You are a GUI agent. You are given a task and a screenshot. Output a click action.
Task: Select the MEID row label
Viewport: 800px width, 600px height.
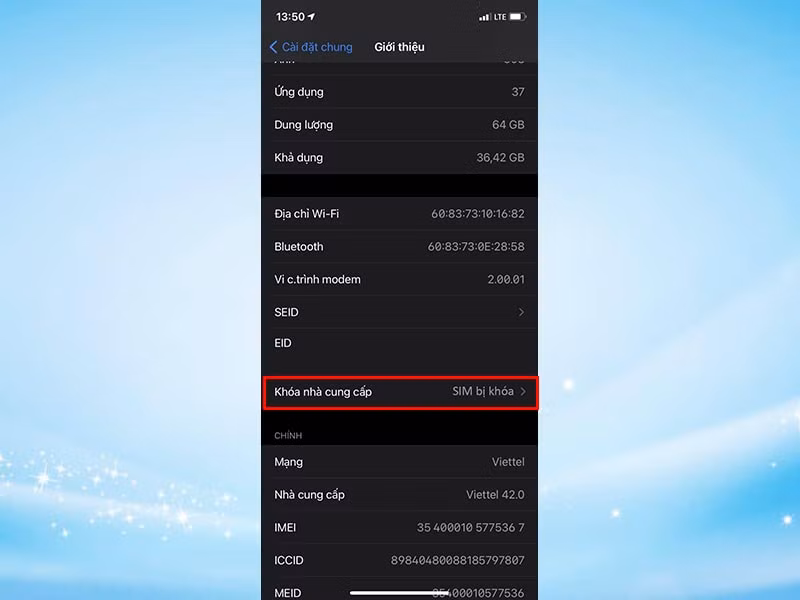click(x=287, y=593)
